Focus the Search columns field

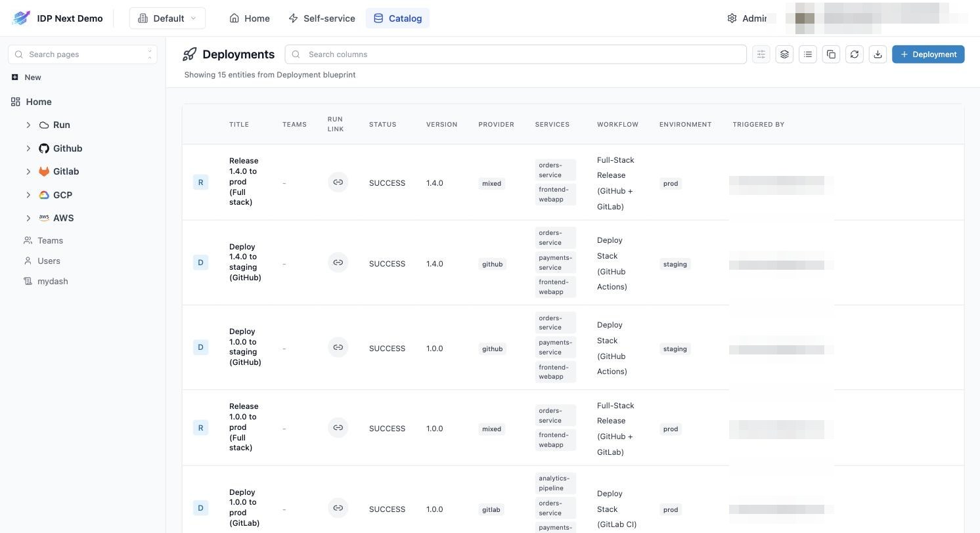click(516, 54)
